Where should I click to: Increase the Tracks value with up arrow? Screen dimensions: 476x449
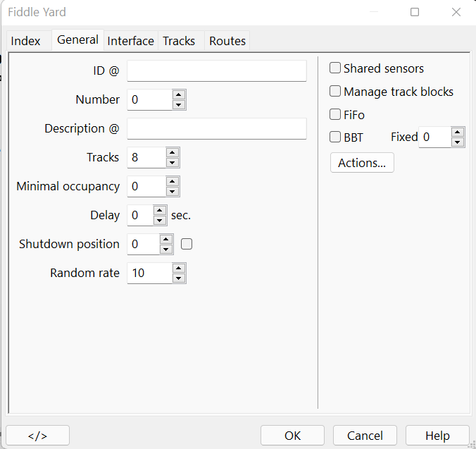(x=173, y=153)
